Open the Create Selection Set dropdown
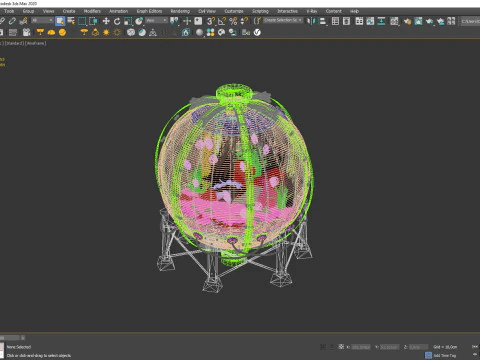Image resolution: width=480 pixels, height=360 pixels. point(283,20)
